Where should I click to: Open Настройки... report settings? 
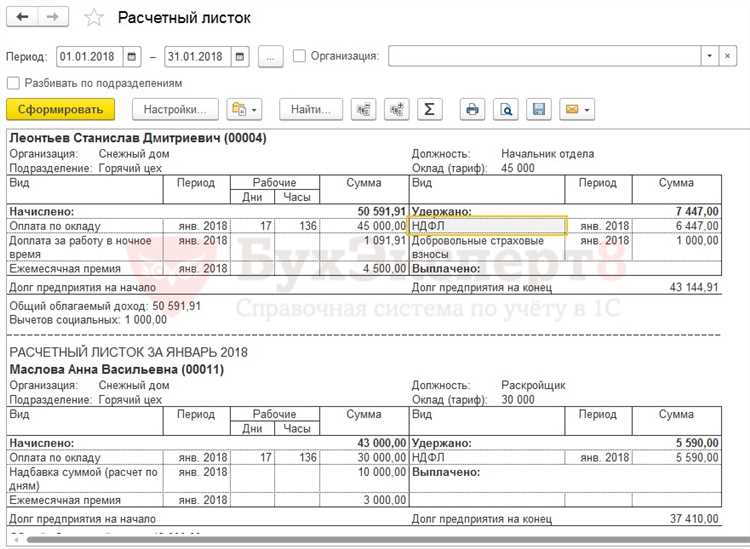pyautogui.click(x=175, y=109)
